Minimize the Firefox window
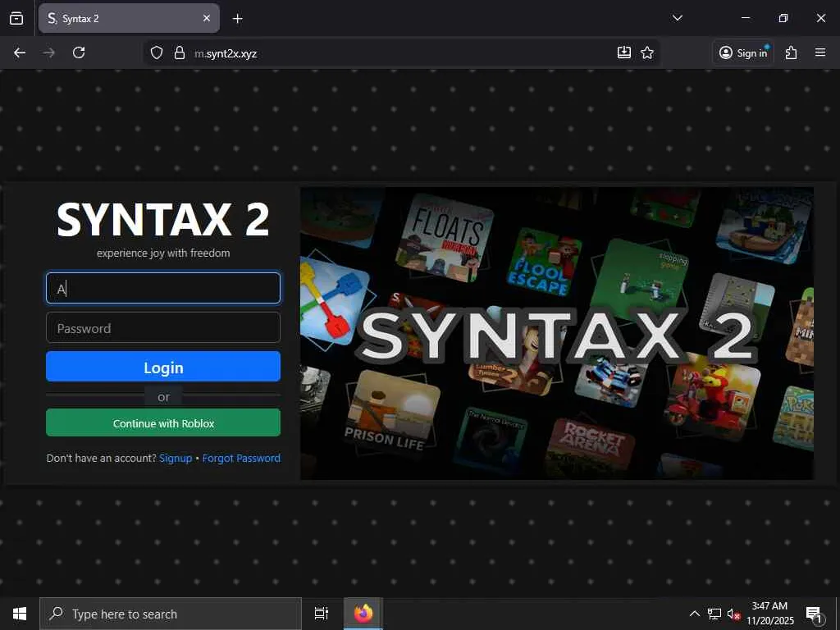Screen dimensions: 840x630 746,18
